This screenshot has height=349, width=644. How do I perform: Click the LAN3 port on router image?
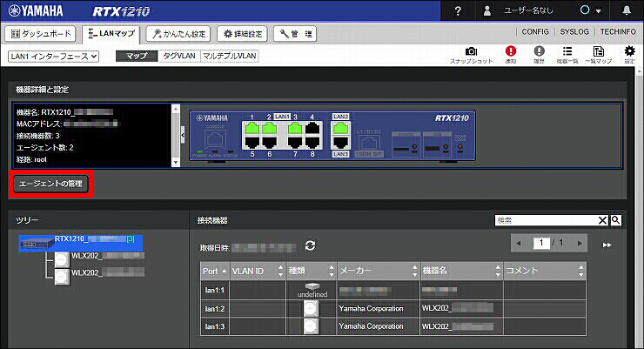(340, 143)
